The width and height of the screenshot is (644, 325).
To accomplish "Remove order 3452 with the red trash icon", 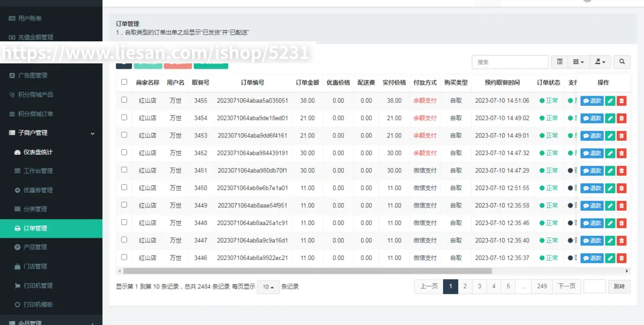I will click(x=621, y=153).
